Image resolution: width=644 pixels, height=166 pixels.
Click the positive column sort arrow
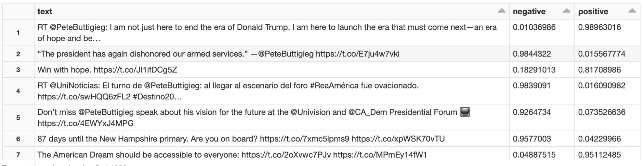[632, 11]
